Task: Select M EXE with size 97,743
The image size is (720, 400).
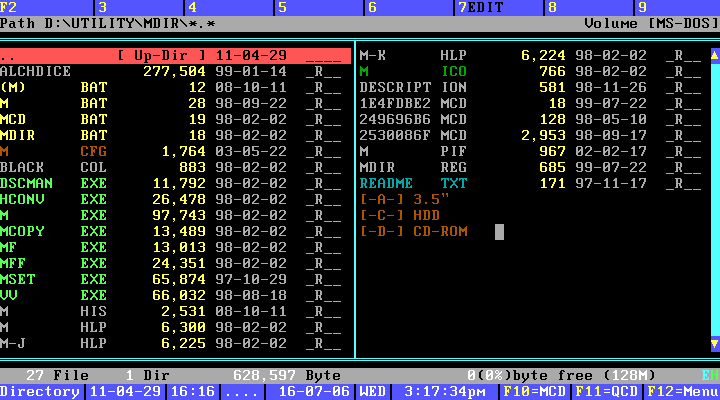Action: [175, 215]
